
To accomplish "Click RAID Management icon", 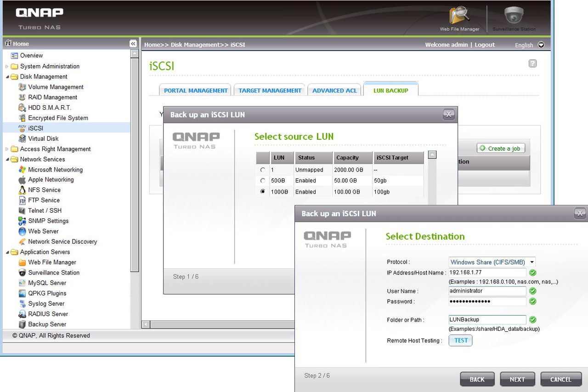I will coord(22,97).
